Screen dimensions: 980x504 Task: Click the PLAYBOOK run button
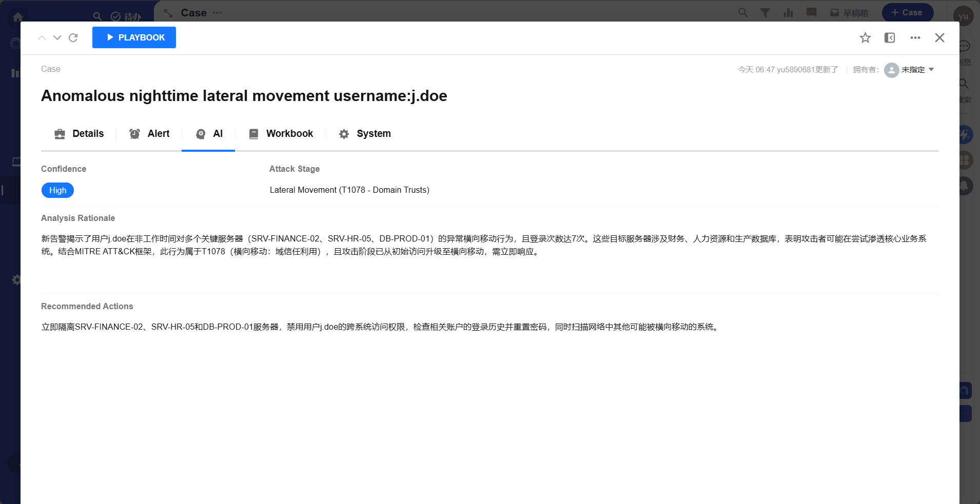pyautogui.click(x=134, y=37)
